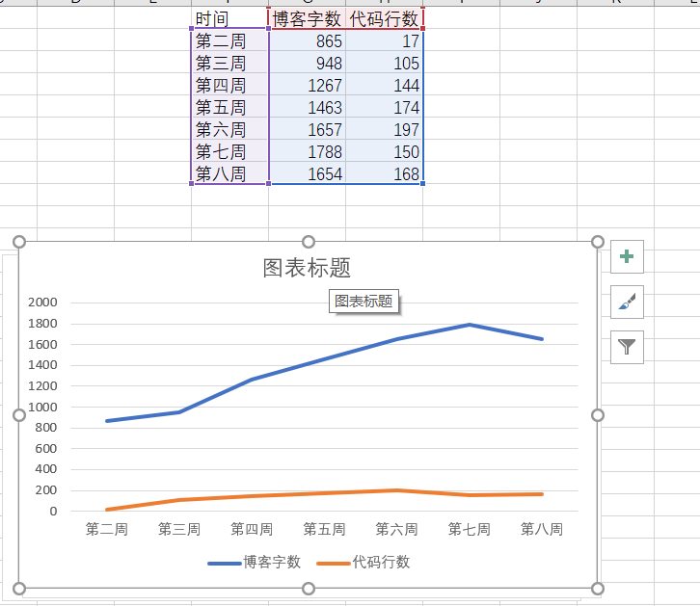Screen dimensions: 700x606
Task: Click horizontal axis label 第四周
Action: [252, 529]
